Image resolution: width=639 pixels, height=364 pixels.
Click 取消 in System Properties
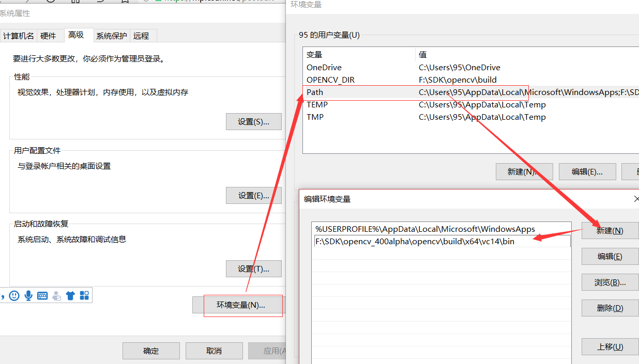tap(214, 351)
